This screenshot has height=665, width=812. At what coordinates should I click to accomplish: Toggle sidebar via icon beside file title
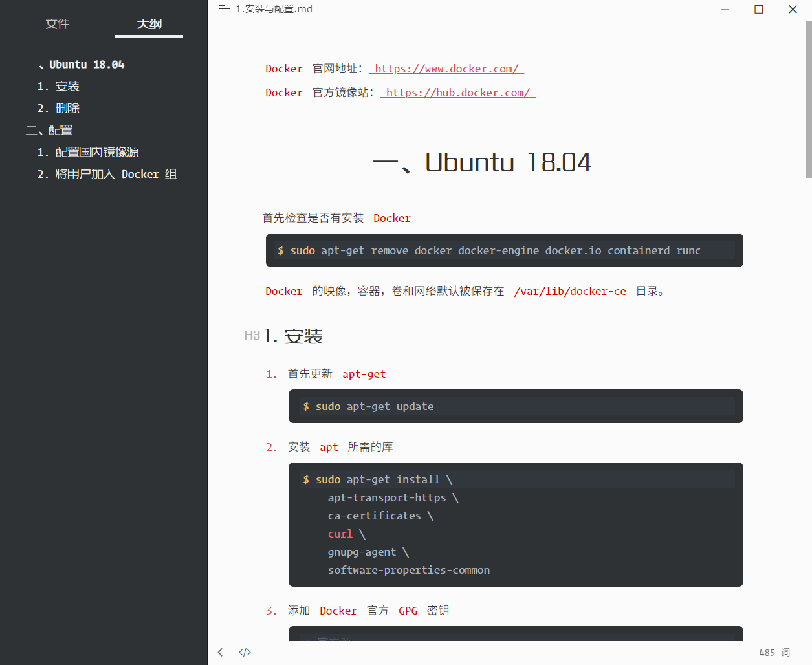224,9
